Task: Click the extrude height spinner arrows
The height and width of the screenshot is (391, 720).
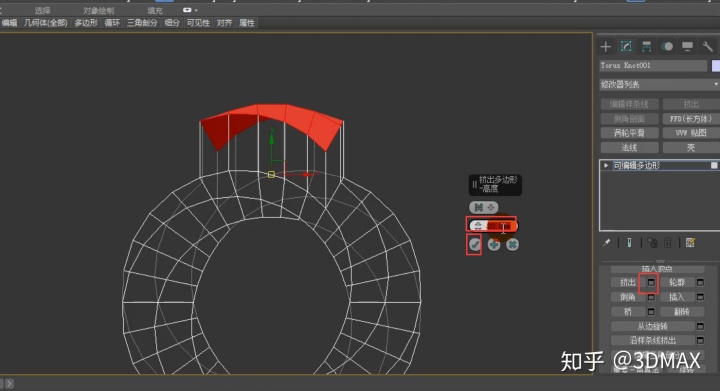Action: [x=478, y=226]
